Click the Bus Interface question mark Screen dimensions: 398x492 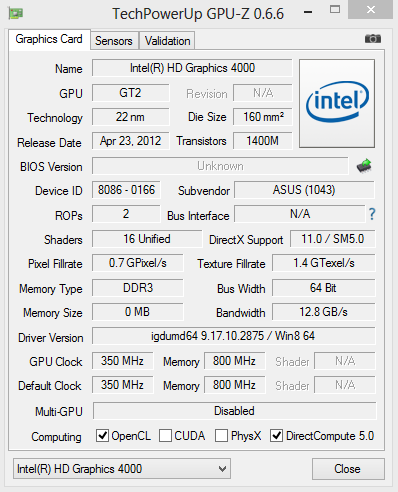coord(372,214)
